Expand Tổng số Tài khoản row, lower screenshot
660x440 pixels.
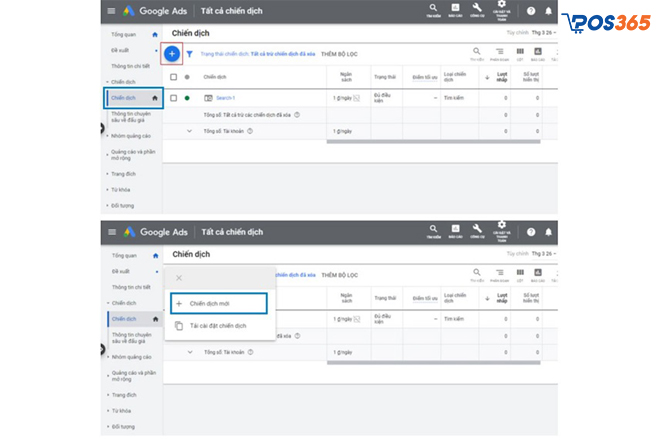pos(190,352)
